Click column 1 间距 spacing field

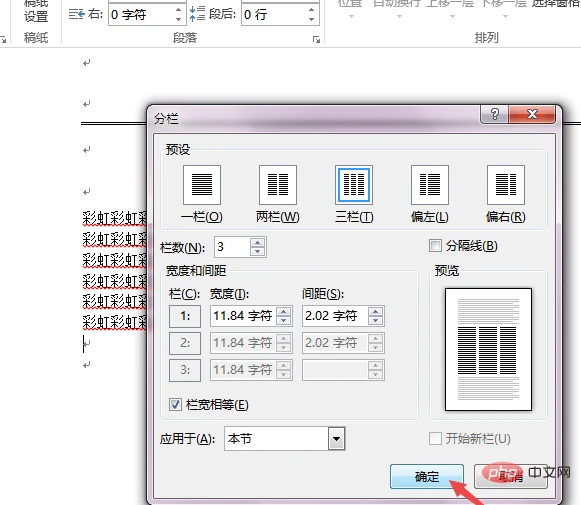[335, 316]
